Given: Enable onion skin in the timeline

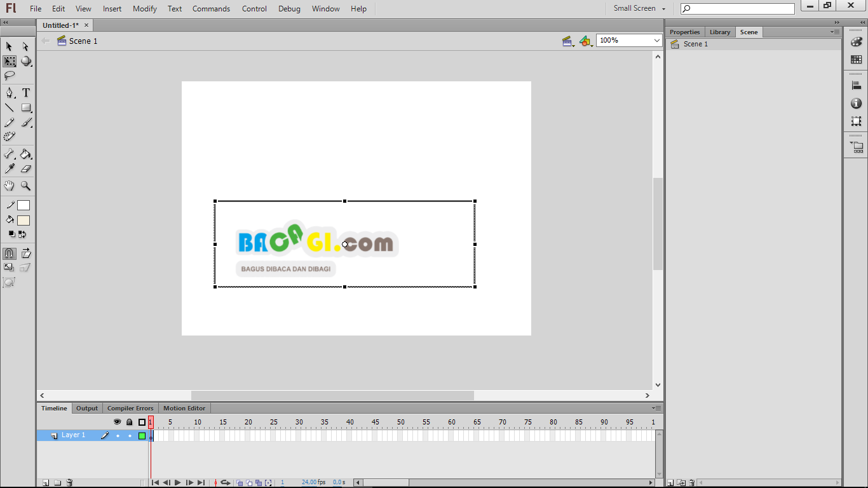Looking at the screenshot, I should coord(239,482).
